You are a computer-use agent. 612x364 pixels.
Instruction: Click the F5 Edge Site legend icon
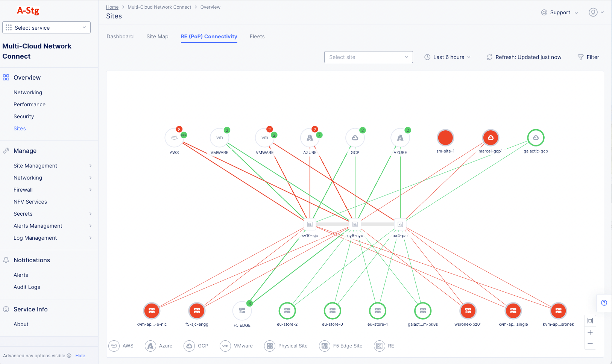[x=324, y=346]
